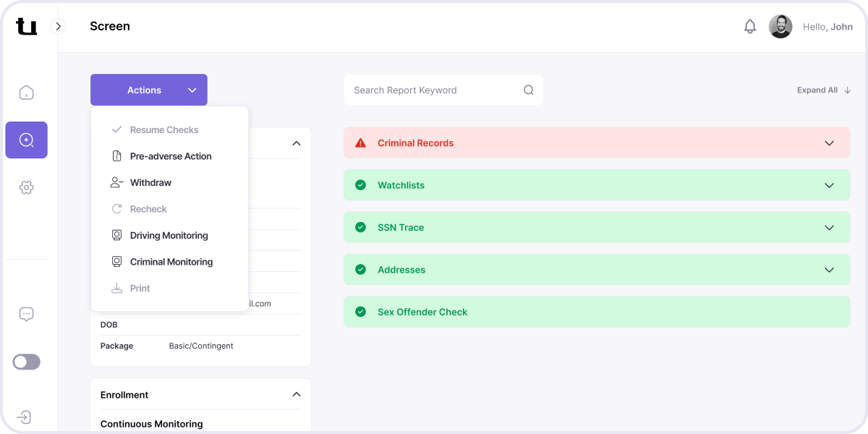Collapse the Enrollment panel
Viewport: 868px width, 434px height.
point(296,394)
